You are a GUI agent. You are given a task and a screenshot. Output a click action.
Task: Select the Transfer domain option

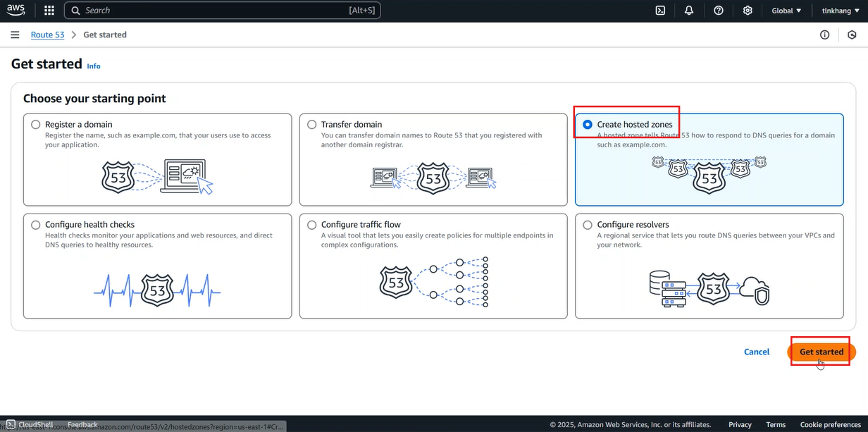(312, 125)
